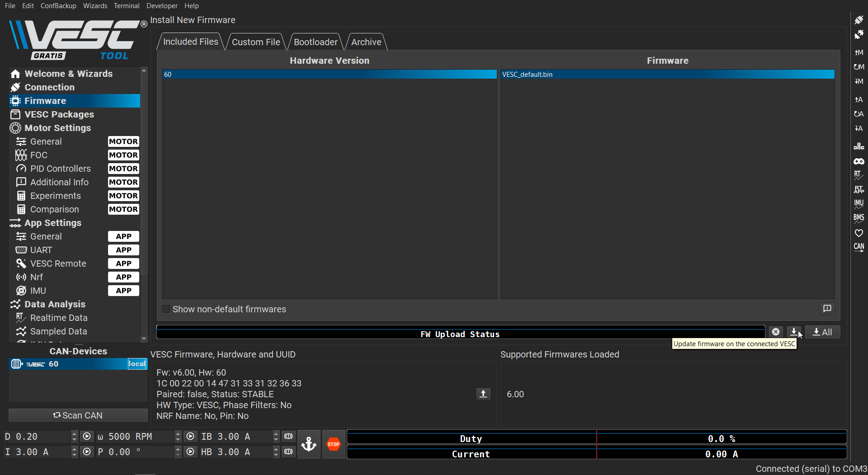Switch to the Archive tab

click(366, 42)
